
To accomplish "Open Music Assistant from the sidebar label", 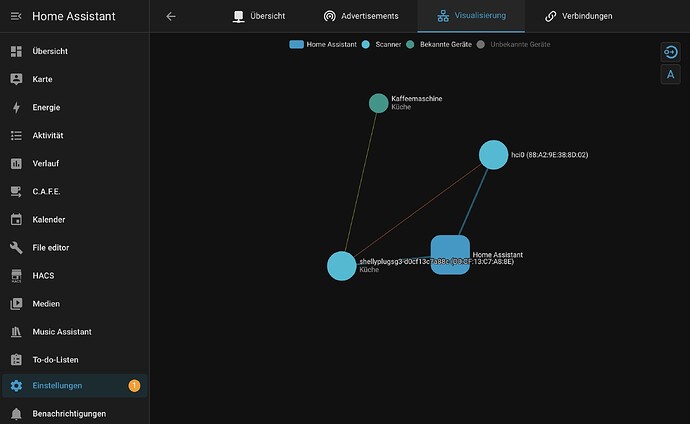I will pyautogui.click(x=62, y=332).
